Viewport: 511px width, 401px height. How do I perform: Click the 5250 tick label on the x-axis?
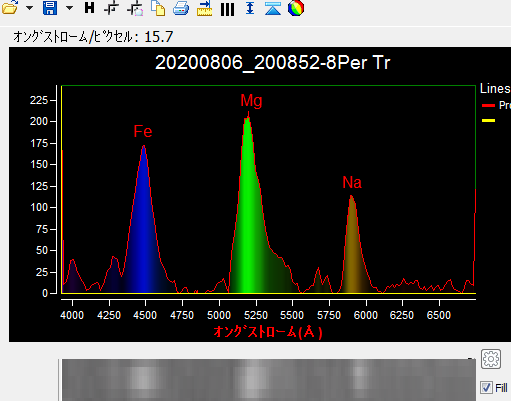point(256,315)
